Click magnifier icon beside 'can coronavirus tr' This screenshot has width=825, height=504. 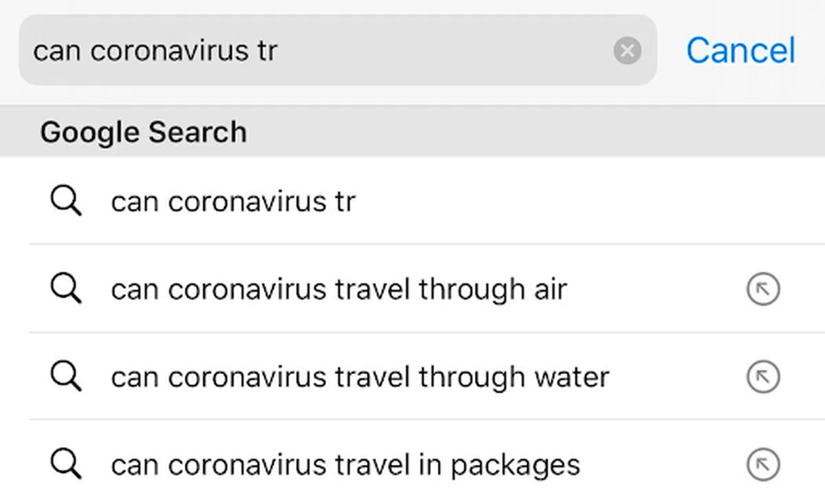tap(66, 201)
